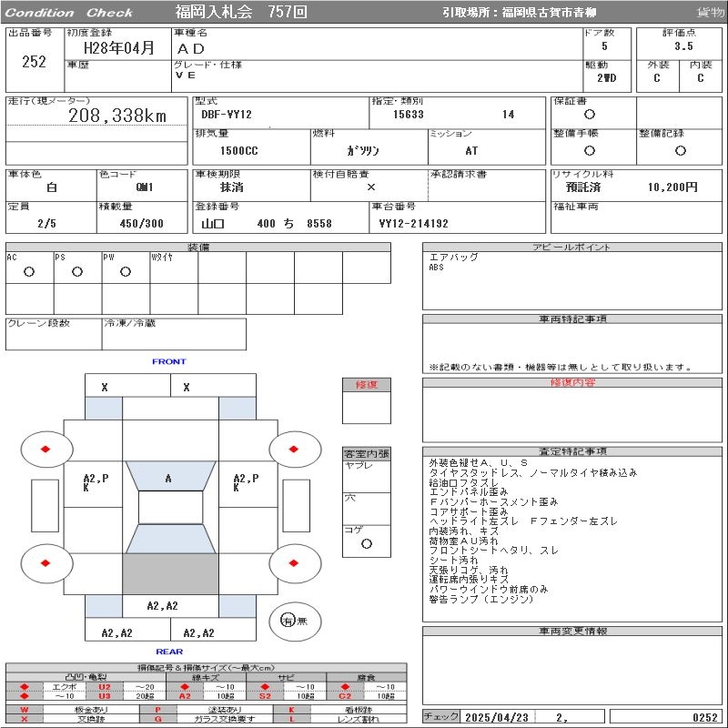This screenshot has width=728, height=728.
Task: Select lot number 252
Action: (x=34, y=62)
